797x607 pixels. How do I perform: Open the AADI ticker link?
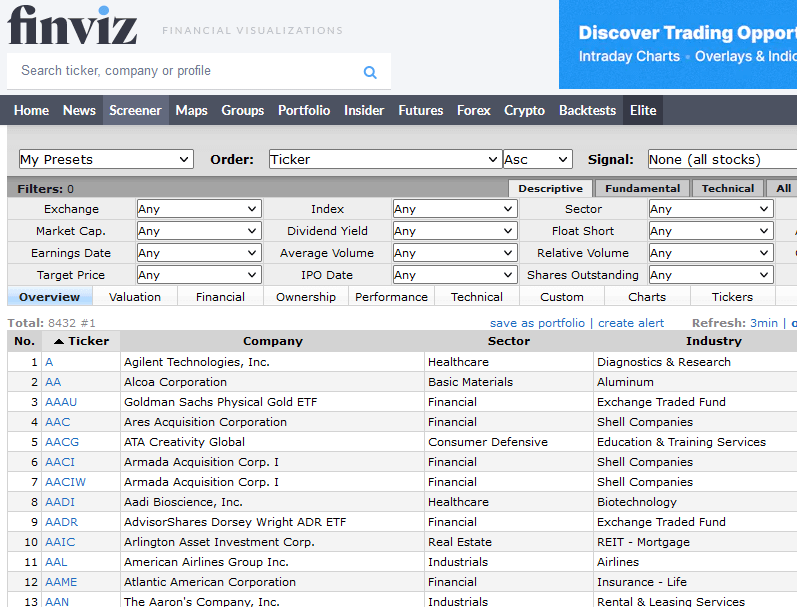60,502
